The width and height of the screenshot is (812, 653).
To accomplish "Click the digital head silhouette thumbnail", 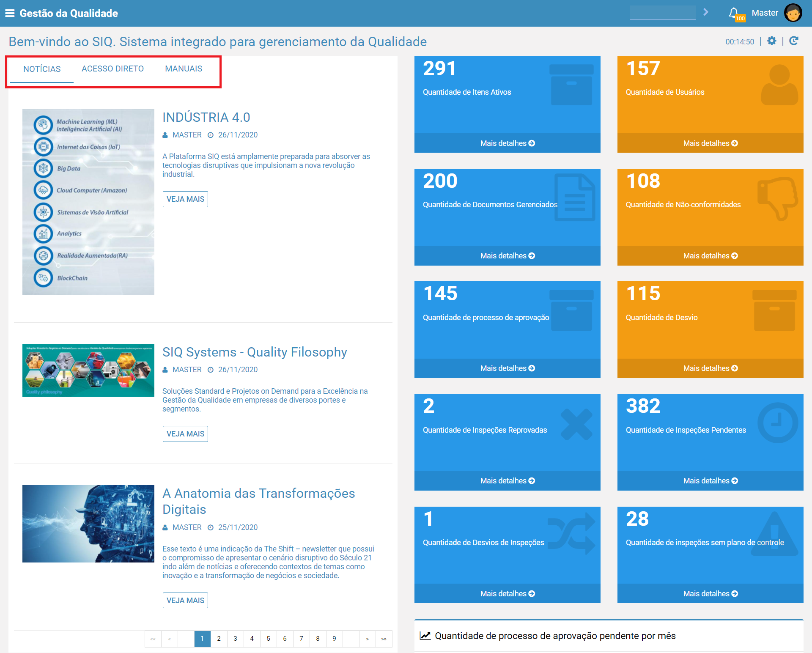I will pyautogui.click(x=88, y=524).
